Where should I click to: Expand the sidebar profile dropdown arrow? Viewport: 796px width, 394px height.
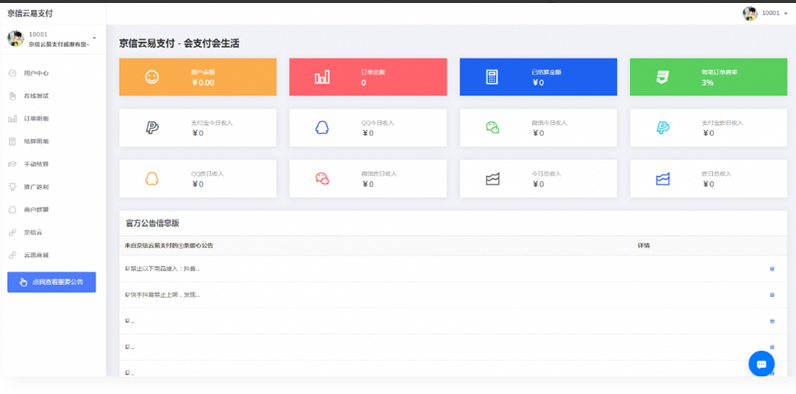(94, 38)
